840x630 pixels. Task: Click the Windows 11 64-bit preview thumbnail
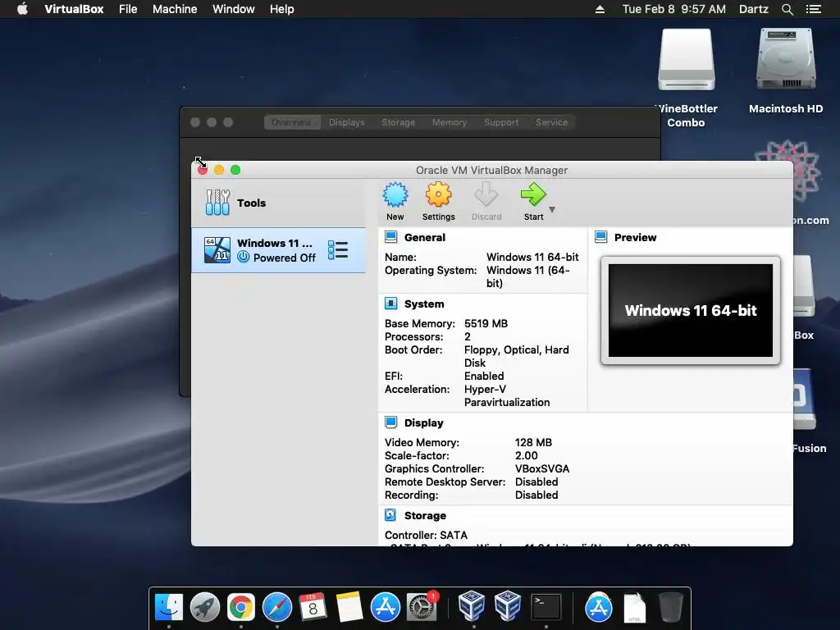click(x=691, y=310)
